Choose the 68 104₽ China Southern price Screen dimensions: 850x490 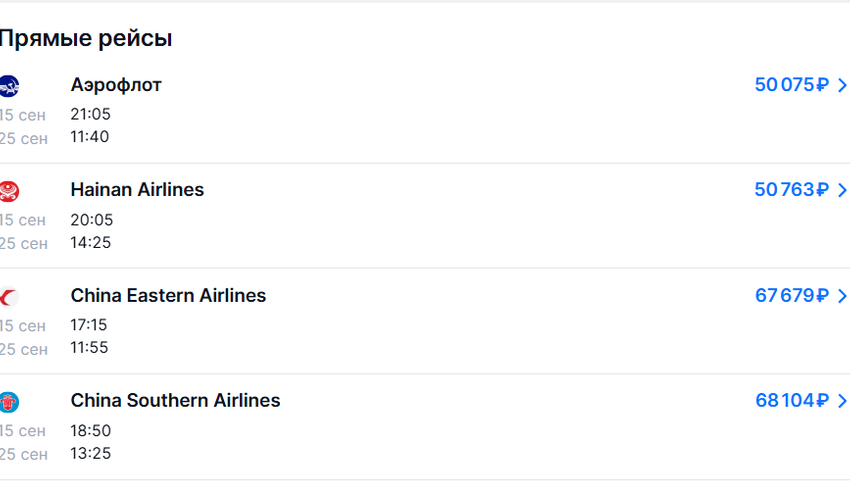pos(791,402)
